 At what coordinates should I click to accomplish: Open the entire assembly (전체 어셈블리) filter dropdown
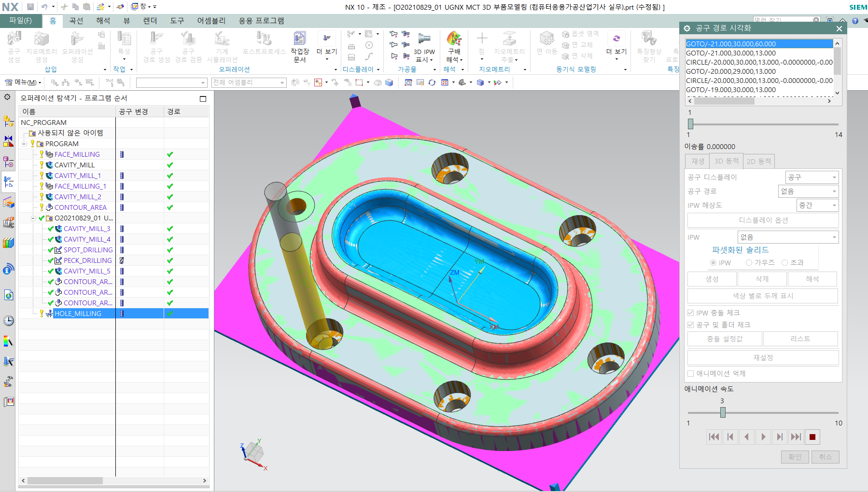(249, 82)
